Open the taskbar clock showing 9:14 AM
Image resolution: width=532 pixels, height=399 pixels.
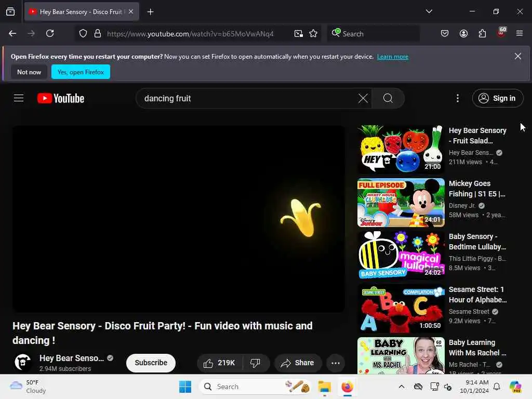474,387
